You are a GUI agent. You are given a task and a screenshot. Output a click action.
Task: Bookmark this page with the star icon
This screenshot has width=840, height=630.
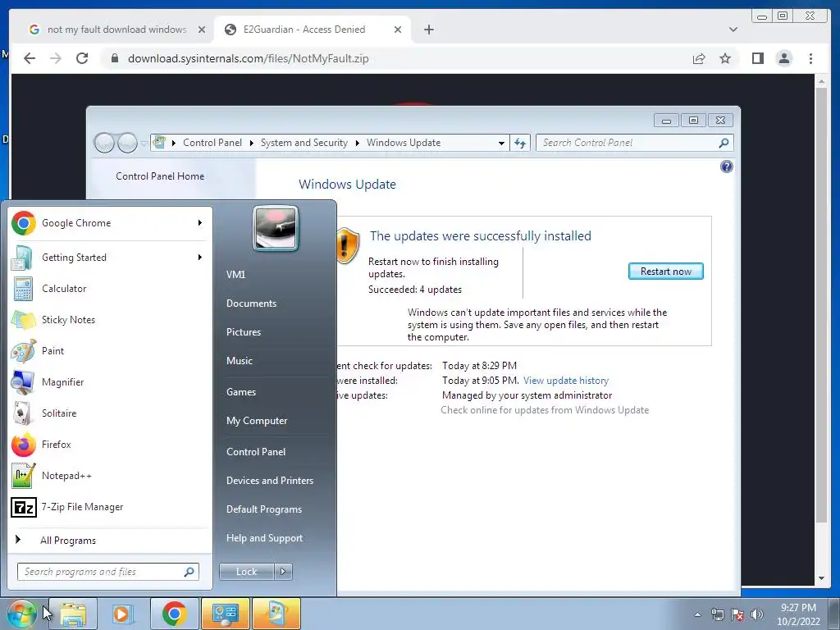coord(725,58)
